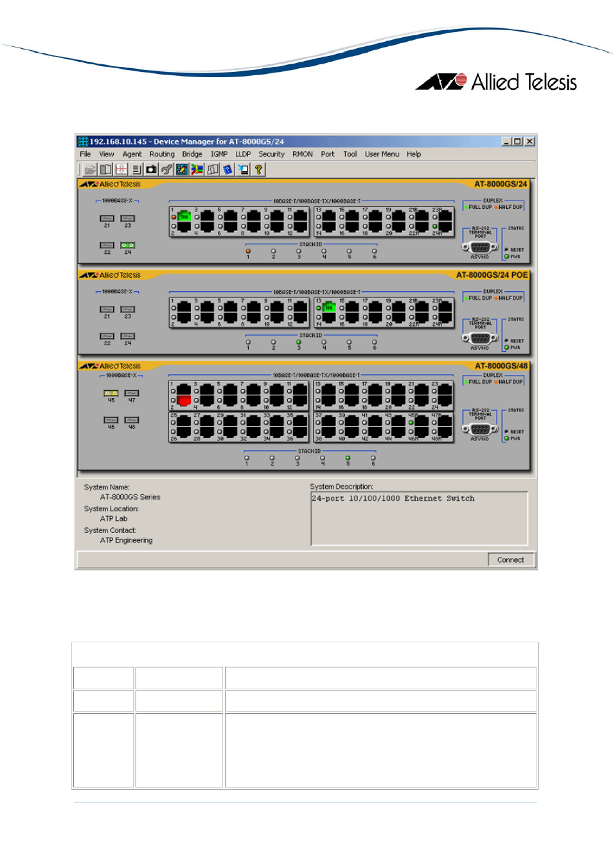Viewport: 613px width, 868px height.
Task: Click the wrench configuration toolbar icon
Action: click(166, 170)
